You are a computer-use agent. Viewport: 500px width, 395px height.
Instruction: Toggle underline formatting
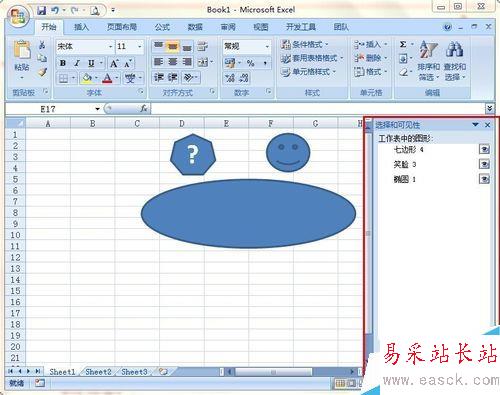point(91,63)
